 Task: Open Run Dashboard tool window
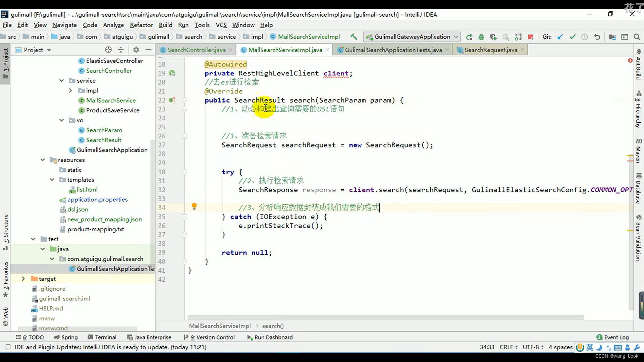270,337
